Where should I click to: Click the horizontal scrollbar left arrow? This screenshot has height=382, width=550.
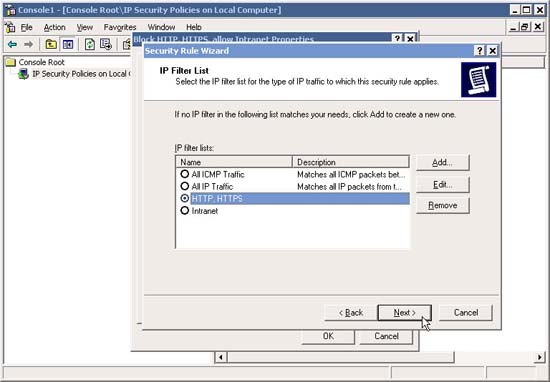[221, 357]
